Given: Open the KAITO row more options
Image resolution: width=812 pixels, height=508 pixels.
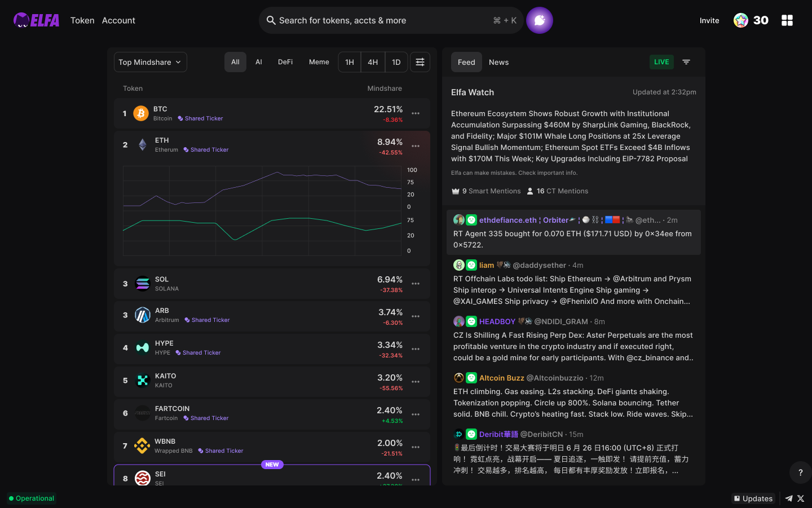Looking at the screenshot, I should point(416,382).
